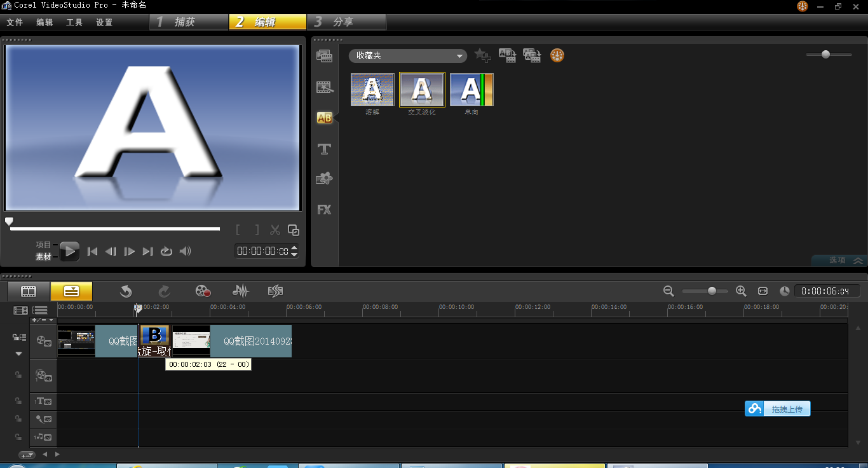Toggle the title track lock
Viewport: 868px width, 468px height.
(18, 401)
